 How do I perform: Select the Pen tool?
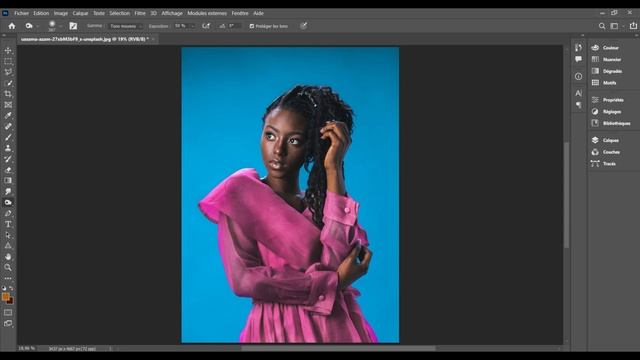click(x=8, y=213)
